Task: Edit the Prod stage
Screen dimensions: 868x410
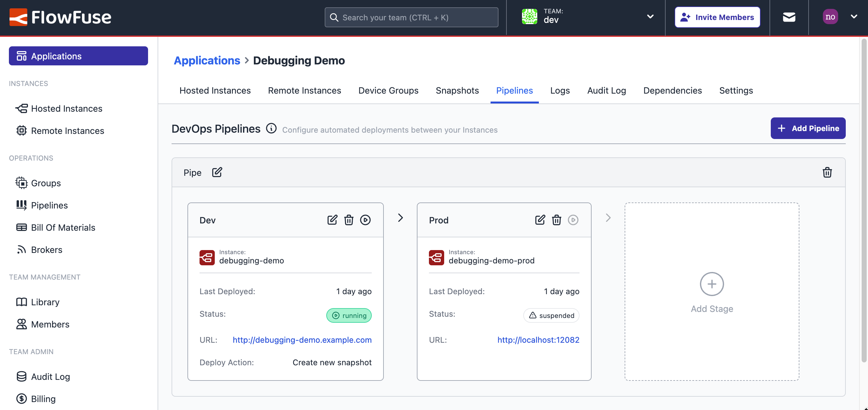Action: (540, 220)
